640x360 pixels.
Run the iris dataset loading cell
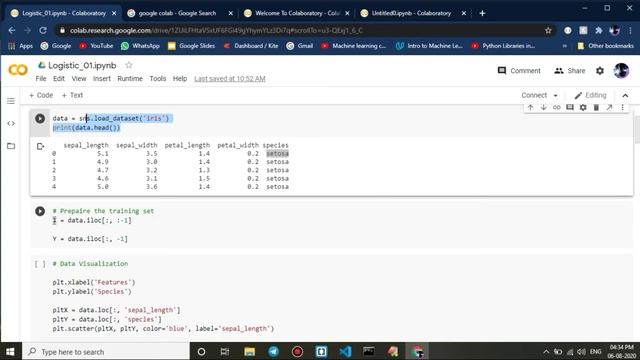40,118
